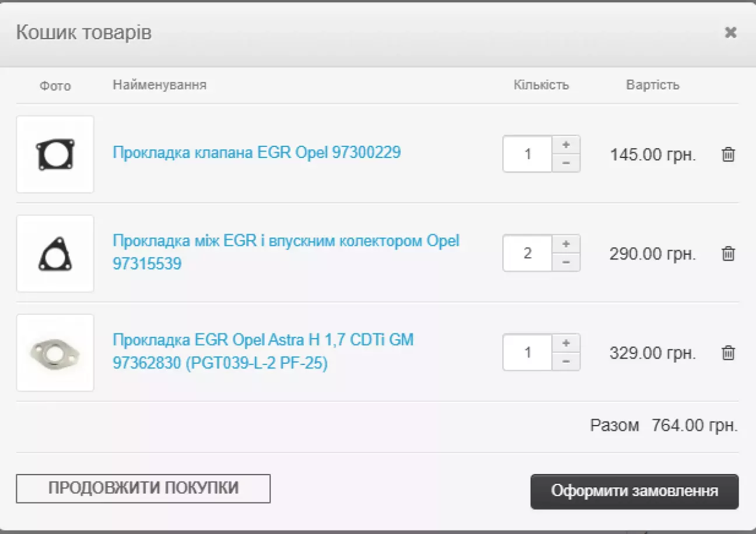Focus the quantity field showing 2
The height and width of the screenshot is (534, 756).
pyautogui.click(x=527, y=254)
